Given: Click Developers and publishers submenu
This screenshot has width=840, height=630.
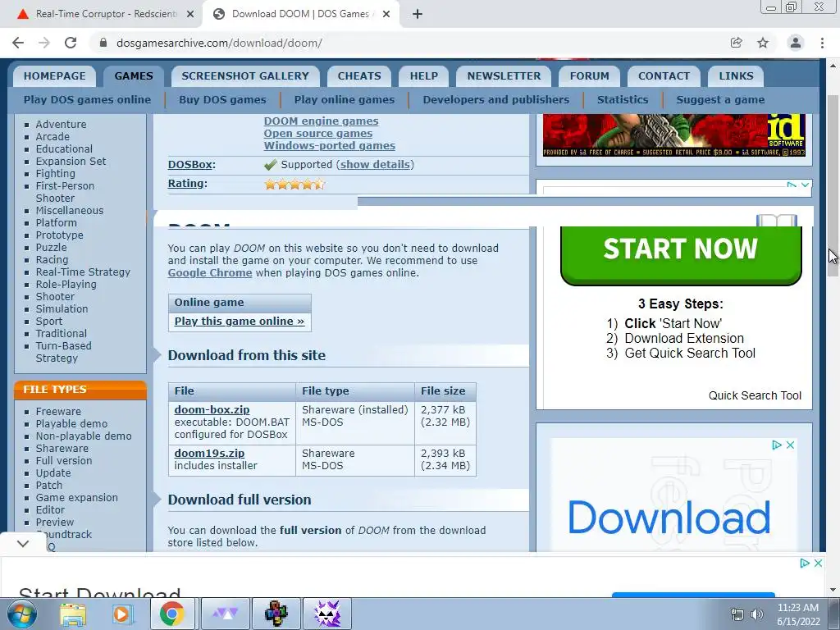Looking at the screenshot, I should 496,99.
